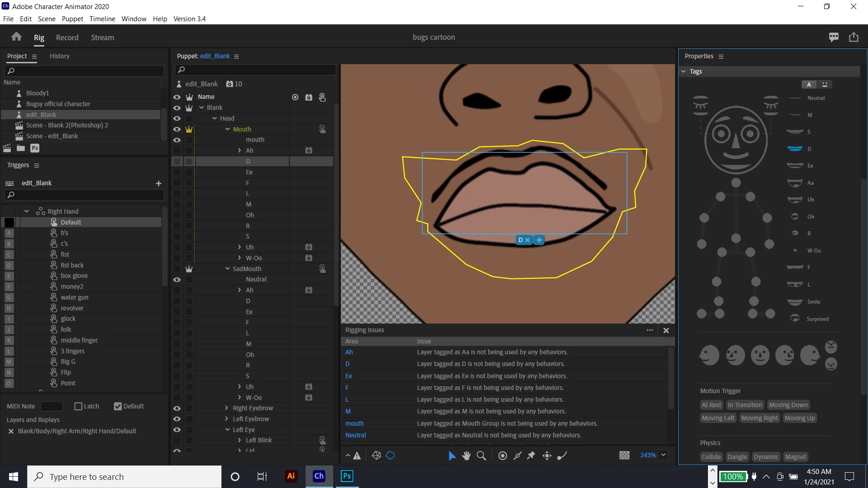Switch to the Record workspace tab
This screenshot has width=868, height=488.
(67, 38)
